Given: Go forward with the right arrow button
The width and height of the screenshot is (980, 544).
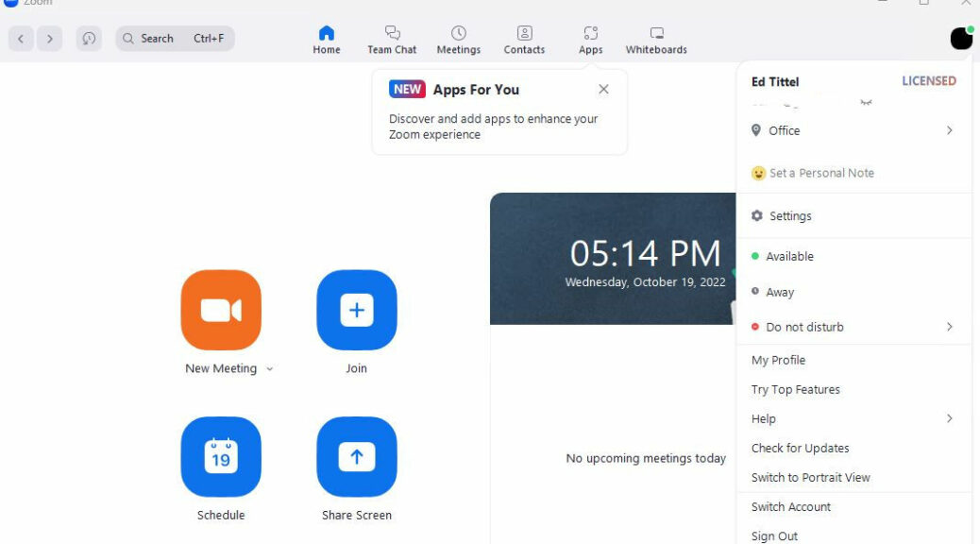Looking at the screenshot, I should point(49,39).
